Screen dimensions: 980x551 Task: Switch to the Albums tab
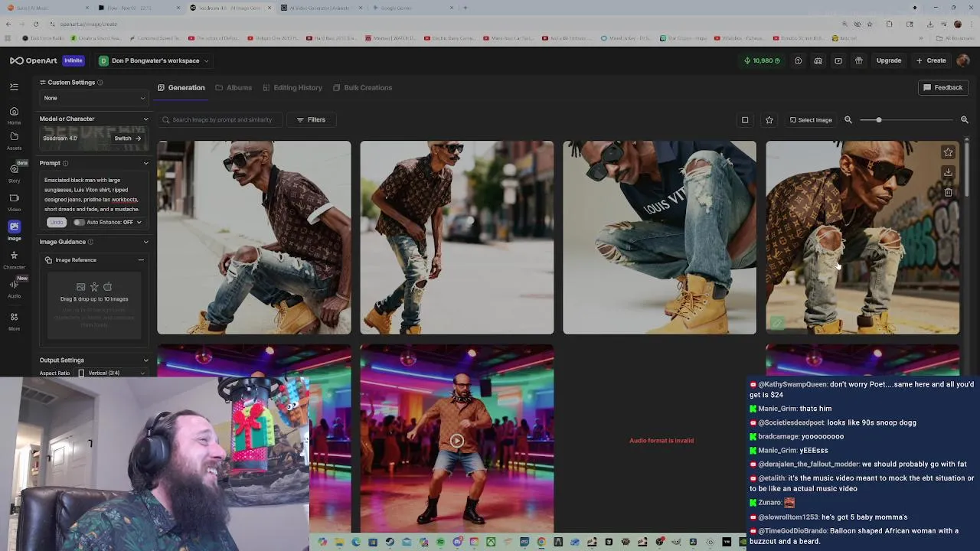[234, 88]
